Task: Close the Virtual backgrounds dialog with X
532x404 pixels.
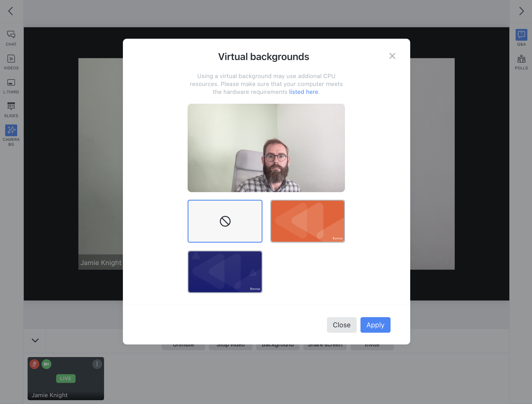Action: coord(392,56)
